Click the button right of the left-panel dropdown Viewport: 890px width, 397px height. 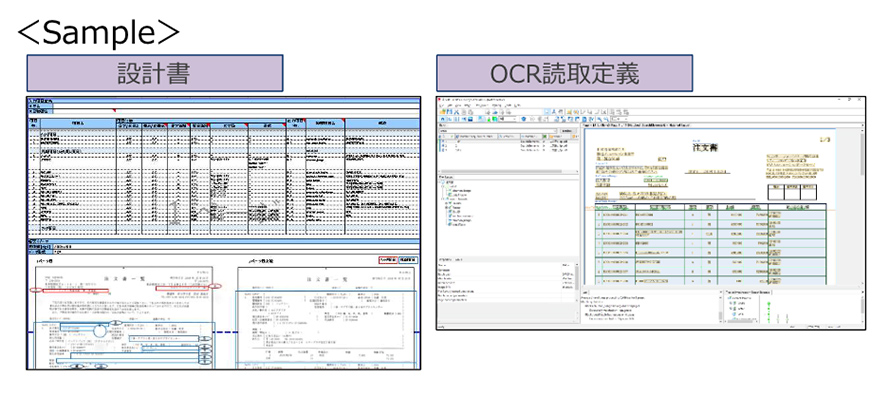tap(568, 131)
